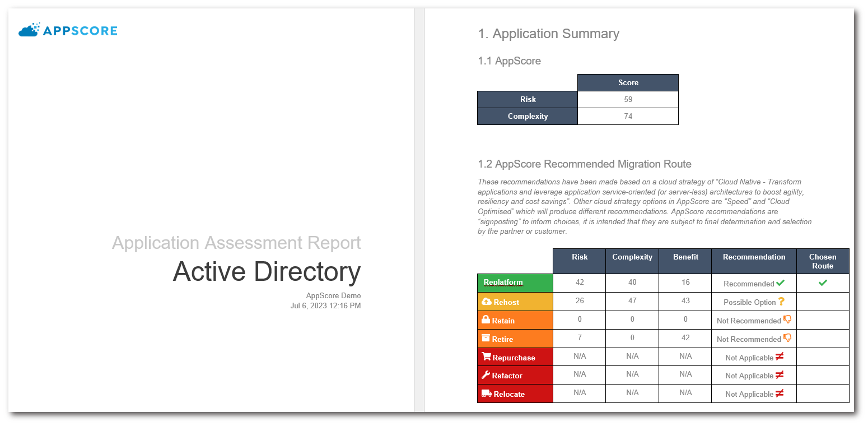This screenshot has width=868, height=426.
Task: Click the Active Directory report title
Action: pos(267,271)
